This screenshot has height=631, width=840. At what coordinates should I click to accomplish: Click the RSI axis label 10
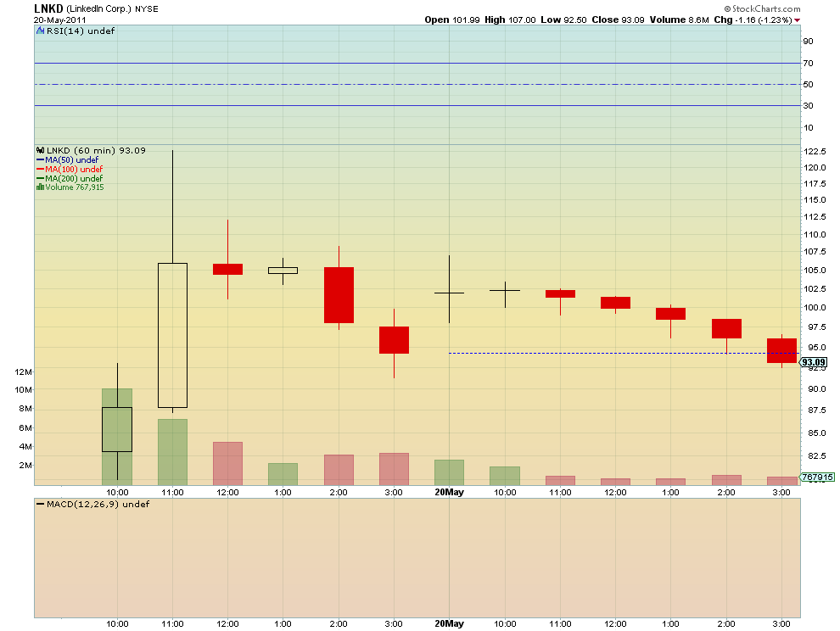tap(808, 127)
